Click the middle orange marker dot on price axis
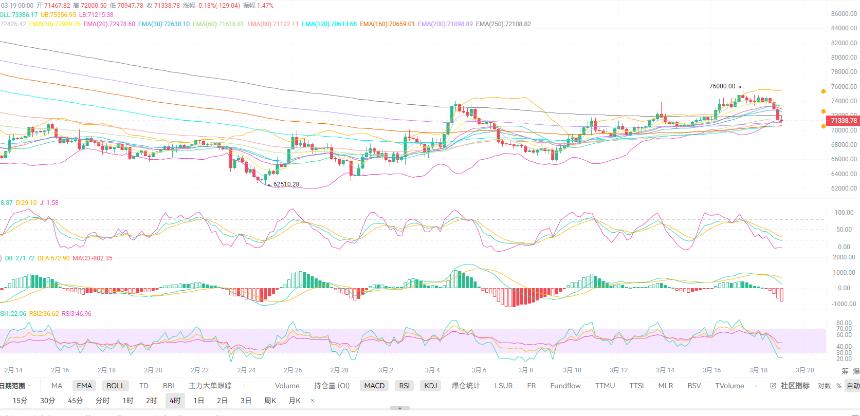 tap(823, 111)
